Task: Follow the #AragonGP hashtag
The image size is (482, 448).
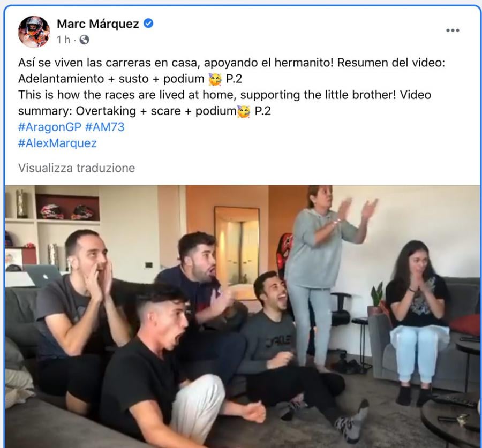Action: [49, 127]
